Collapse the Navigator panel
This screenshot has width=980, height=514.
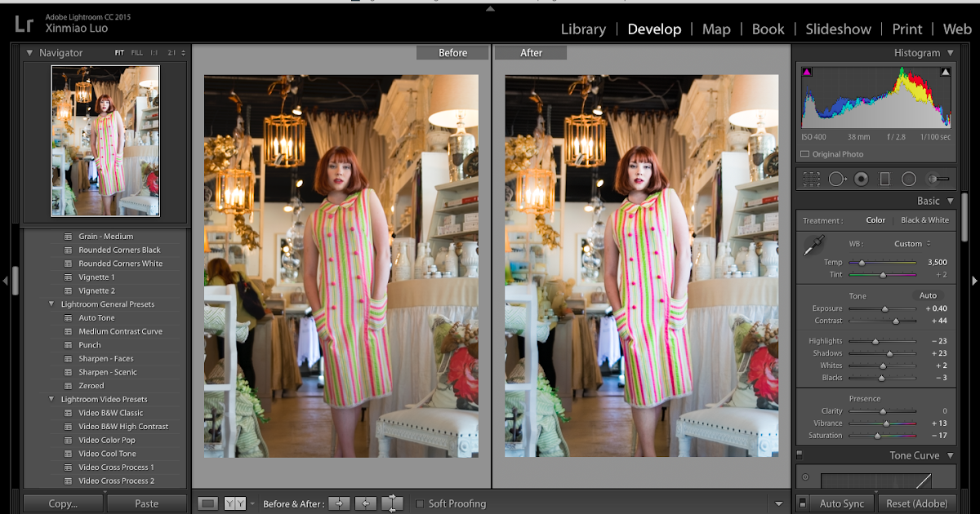point(30,53)
